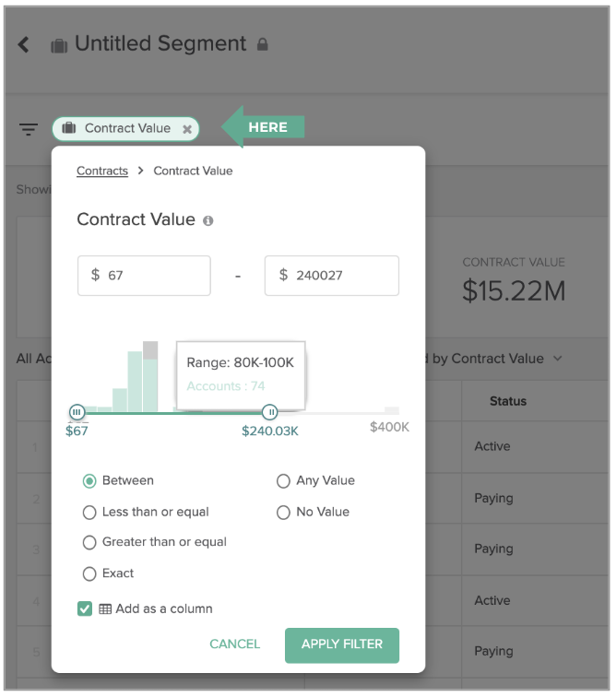This screenshot has height=697, width=616.
Task: Choose Greater than or equal option
Action: point(89,542)
